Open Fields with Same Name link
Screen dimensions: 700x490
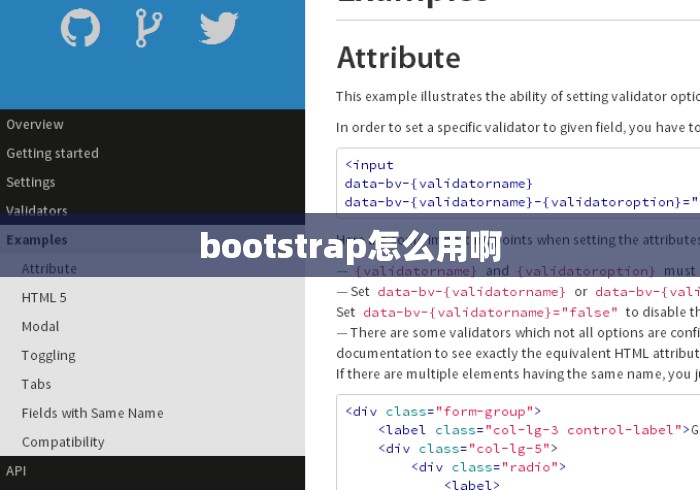pyautogui.click(x=92, y=413)
